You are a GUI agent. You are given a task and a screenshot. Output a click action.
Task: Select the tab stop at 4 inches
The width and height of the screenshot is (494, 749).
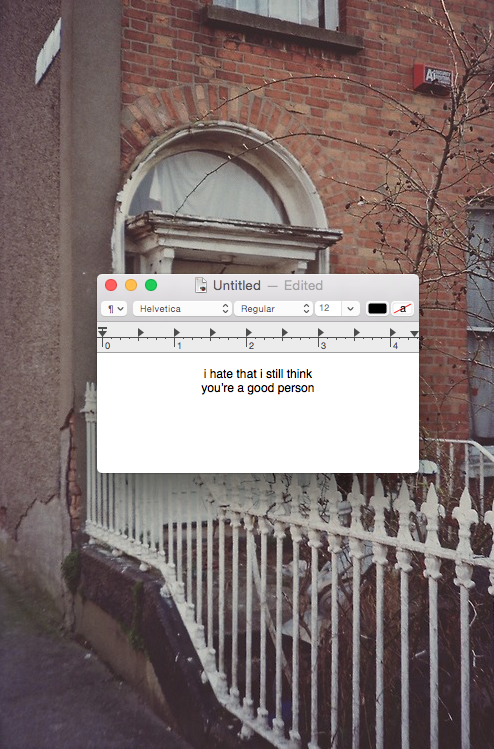[392, 332]
